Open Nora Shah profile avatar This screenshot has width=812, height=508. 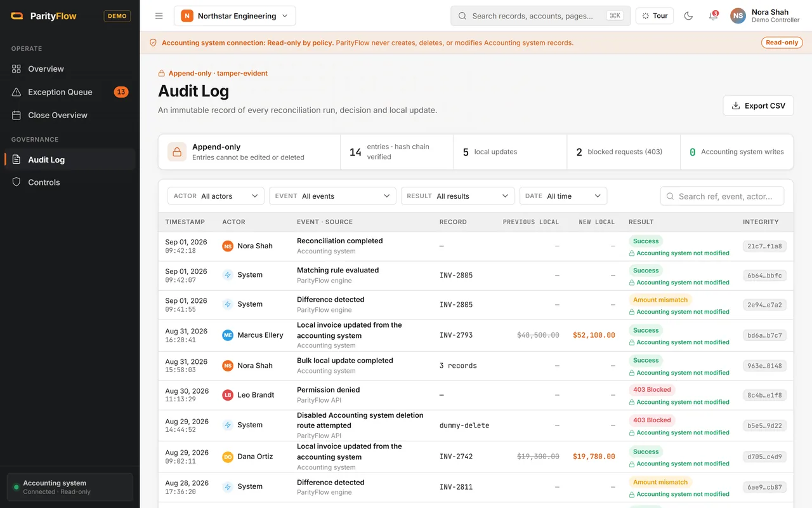[738, 16]
